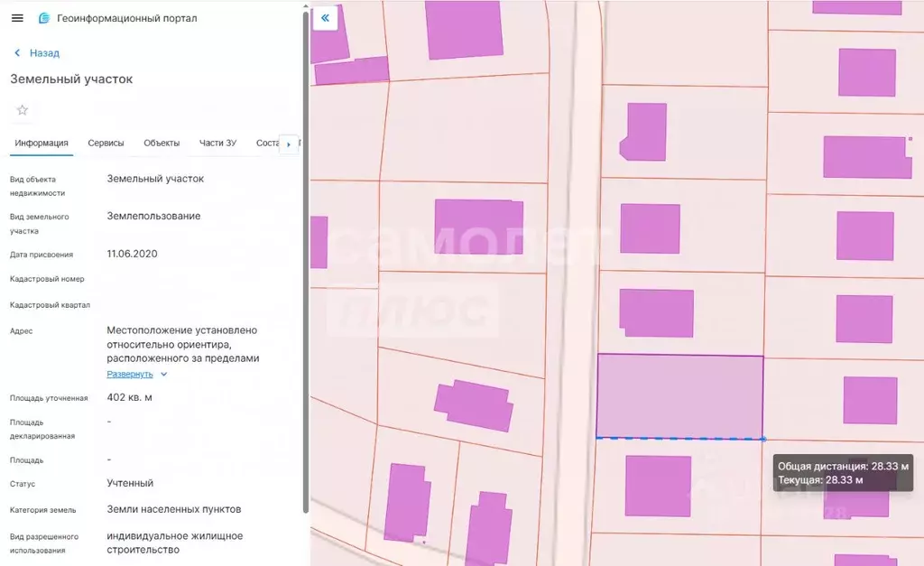Click the Землепользование value
924x566 pixels.
[153, 217]
